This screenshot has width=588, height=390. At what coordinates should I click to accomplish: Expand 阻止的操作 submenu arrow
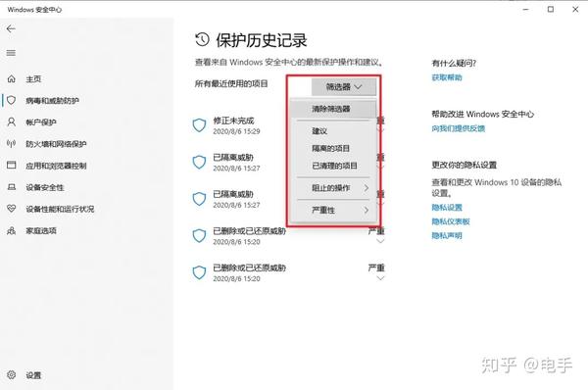[x=367, y=188]
